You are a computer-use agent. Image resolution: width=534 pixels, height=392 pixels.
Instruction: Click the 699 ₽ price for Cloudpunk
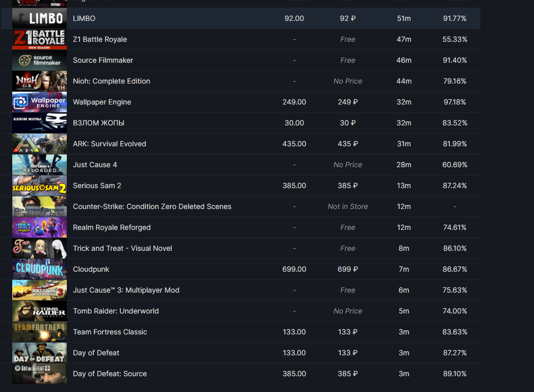348,269
